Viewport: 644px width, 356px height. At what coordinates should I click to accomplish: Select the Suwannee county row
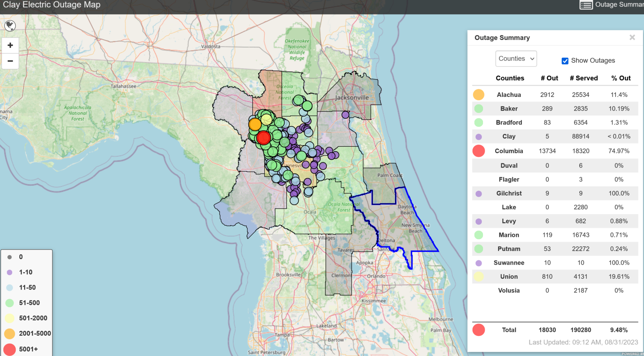coord(555,263)
